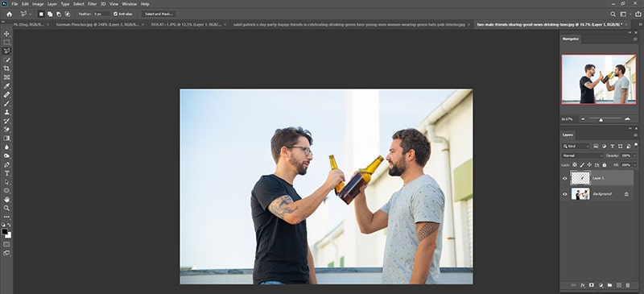Open the Opacity value dropdown
The width and height of the screenshot is (644, 294).
(x=634, y=155)
